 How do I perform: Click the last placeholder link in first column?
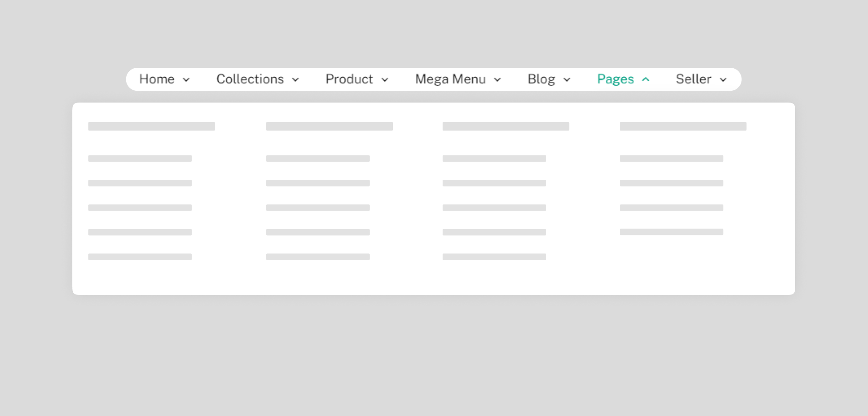[140, 257]
